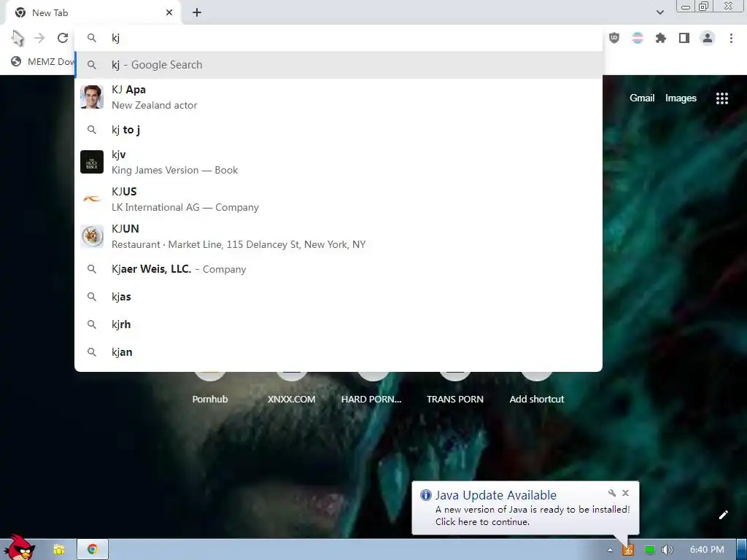Viewport: 747px width, 560px height.
Task: Click the Java update tray icon
Action: [x=628, y=550]
